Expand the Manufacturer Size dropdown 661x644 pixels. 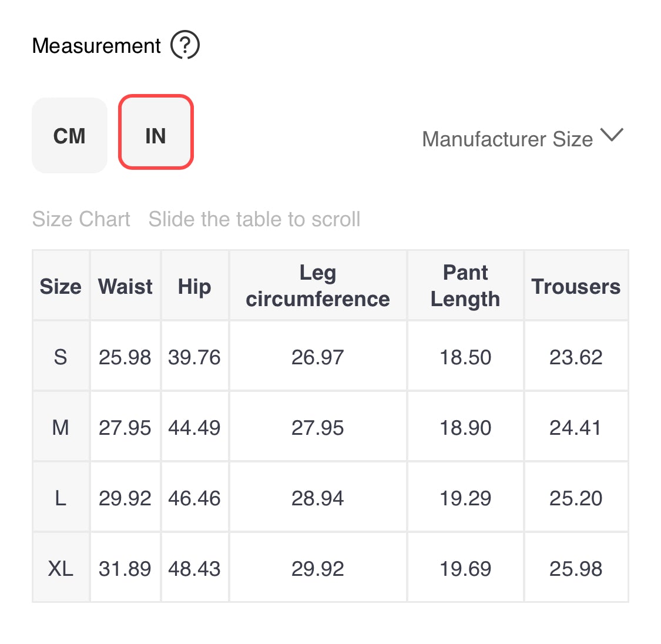point(523,138)
